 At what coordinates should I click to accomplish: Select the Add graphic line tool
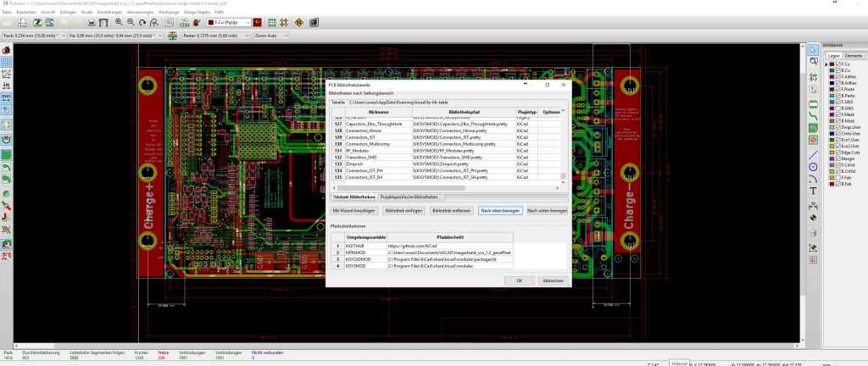[x=813, y=155]
